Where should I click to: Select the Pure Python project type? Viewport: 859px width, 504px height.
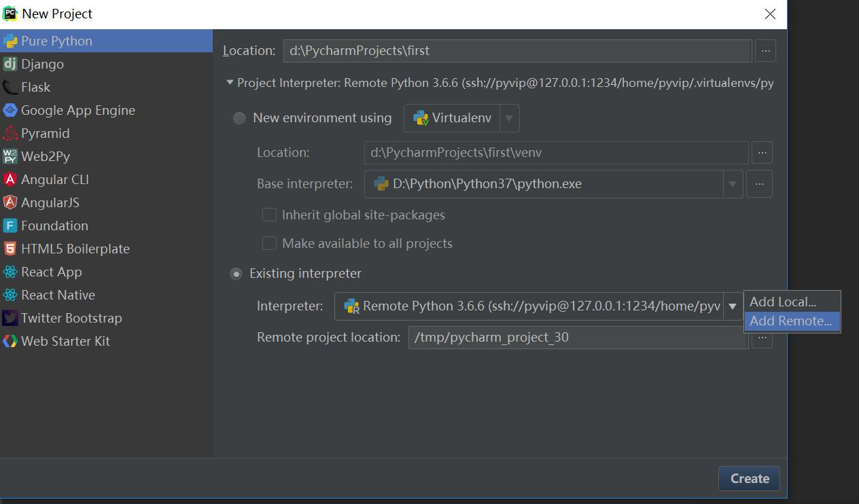(x=106, y=41)
